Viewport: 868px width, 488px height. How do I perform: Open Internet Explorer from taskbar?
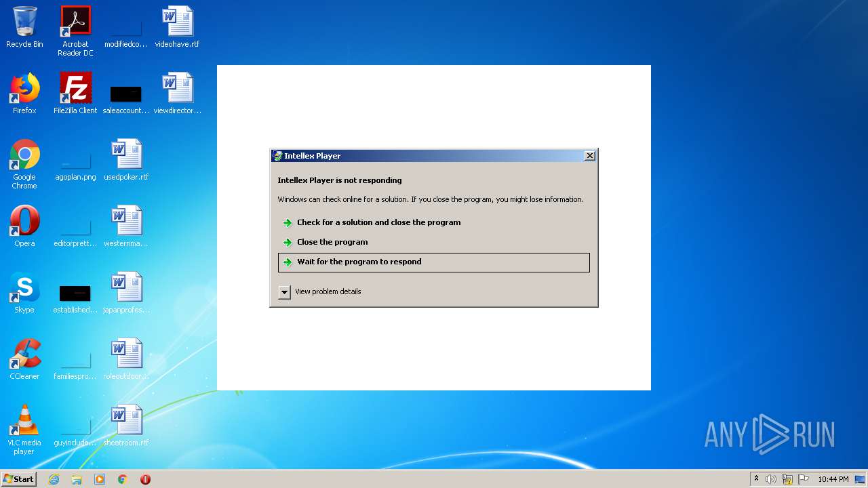[54, 479]
